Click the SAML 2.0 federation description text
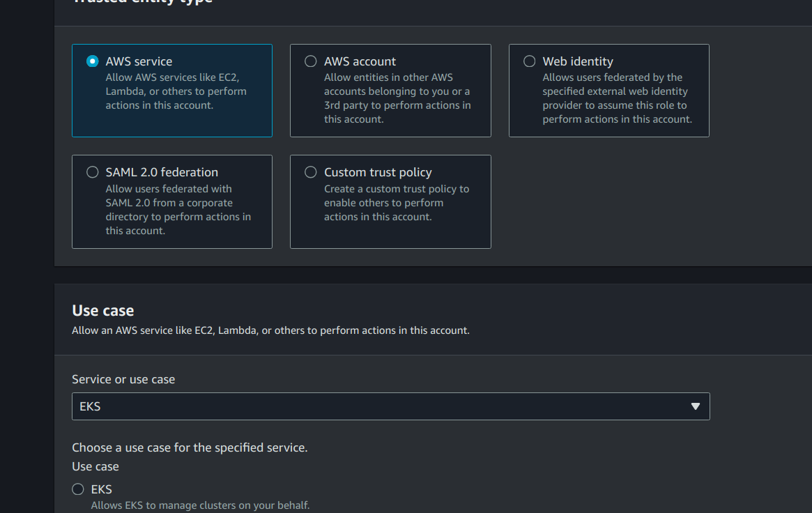 coord(178,210)
